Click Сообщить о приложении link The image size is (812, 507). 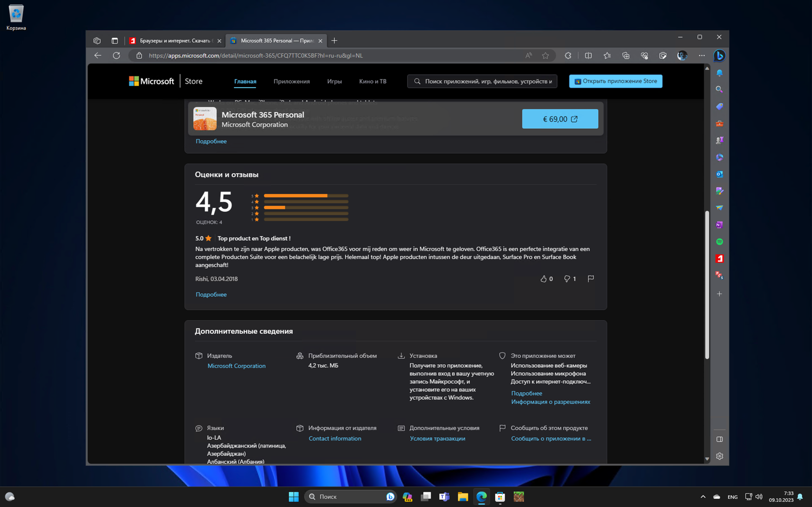pyautogui.click(x=551, y=438)
